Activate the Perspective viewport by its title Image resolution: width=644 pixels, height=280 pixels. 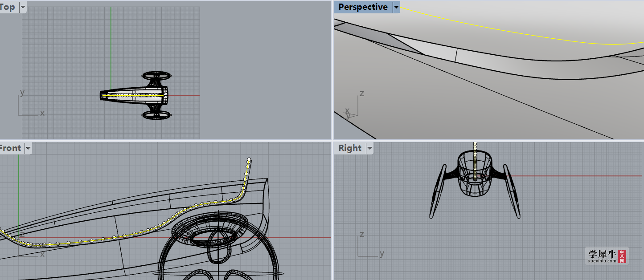(x=363, y=7)
